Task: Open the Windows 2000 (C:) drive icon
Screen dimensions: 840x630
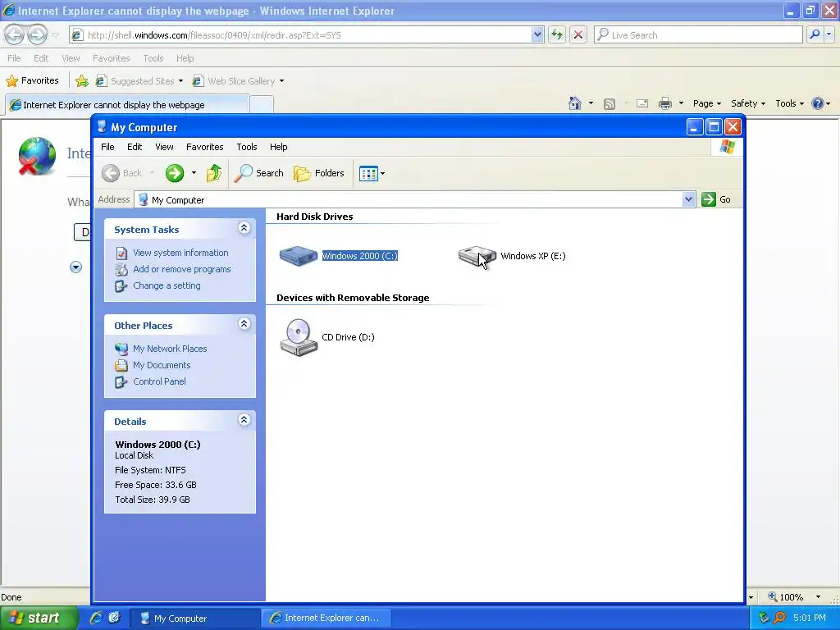Action: (299, 256)
